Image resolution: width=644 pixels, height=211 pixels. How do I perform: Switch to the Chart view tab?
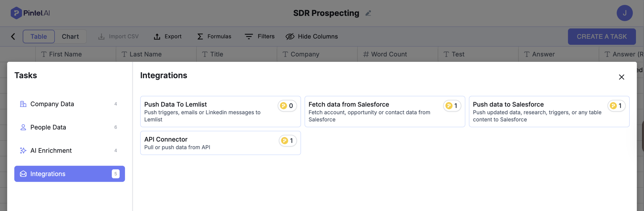pos(70,37)
